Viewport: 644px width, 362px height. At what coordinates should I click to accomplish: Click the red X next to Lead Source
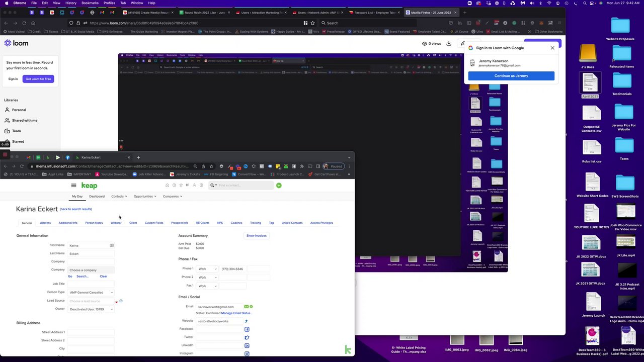[x=116, y=302]
